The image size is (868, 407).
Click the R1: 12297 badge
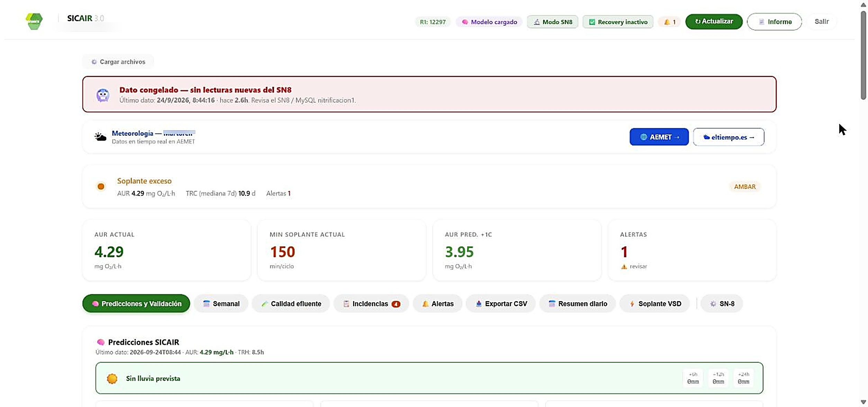[433, 22]
